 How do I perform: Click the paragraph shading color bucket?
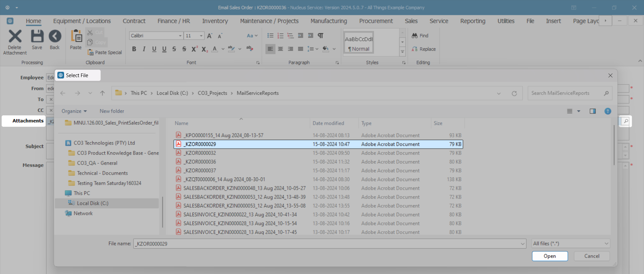(x=326, y=49)
